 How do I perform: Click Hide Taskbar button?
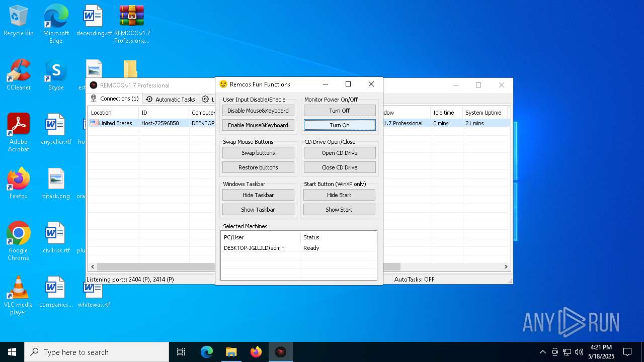click(258, 195)
